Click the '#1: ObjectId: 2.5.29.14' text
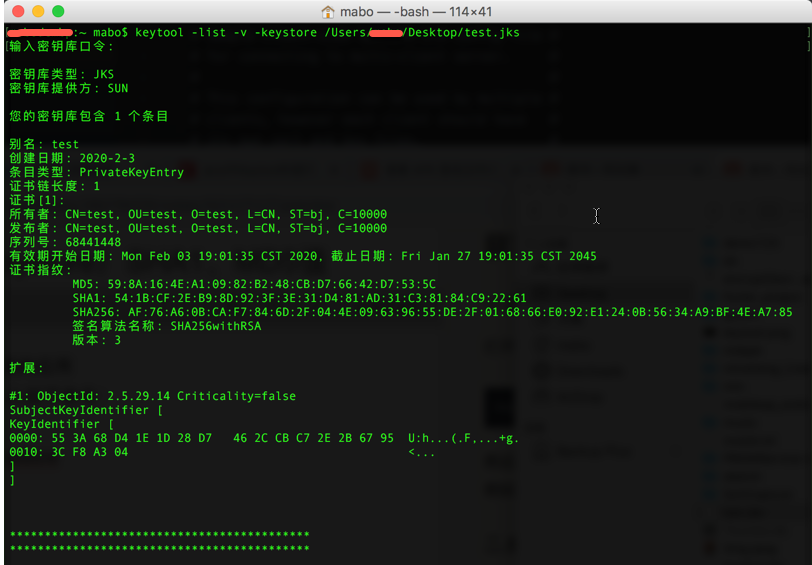 click(x=90, y=396)
